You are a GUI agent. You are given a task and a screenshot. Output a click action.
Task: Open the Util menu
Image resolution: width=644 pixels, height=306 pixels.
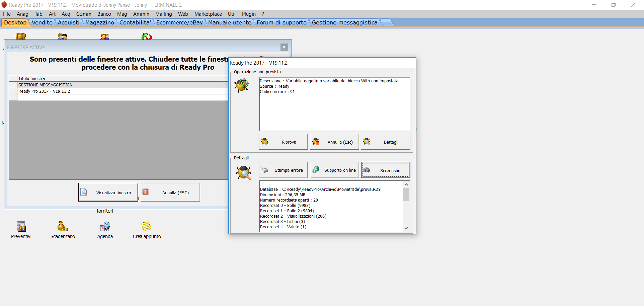pyautogui.click(x=232, y=14)
